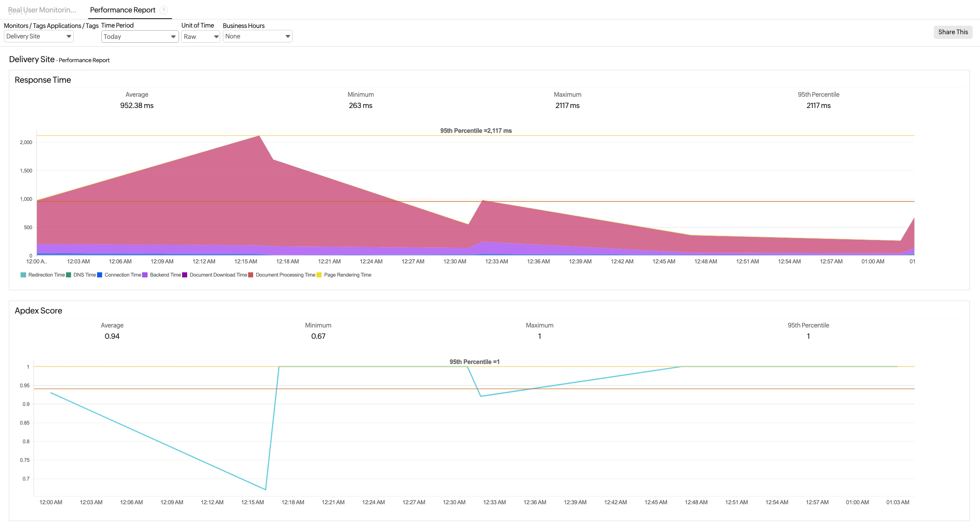Open the Business Hours dropdown showing None

pos(257,36)
